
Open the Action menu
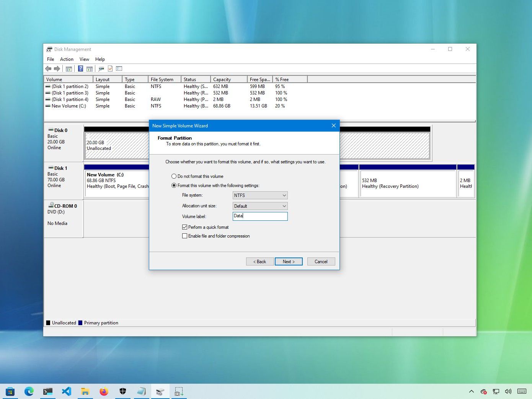67,59
